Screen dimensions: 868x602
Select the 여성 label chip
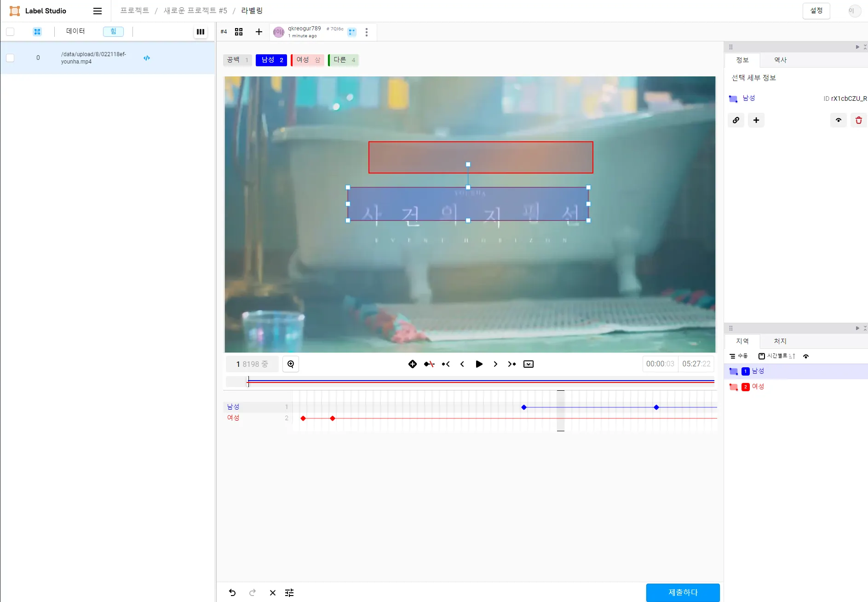point(307,60)
